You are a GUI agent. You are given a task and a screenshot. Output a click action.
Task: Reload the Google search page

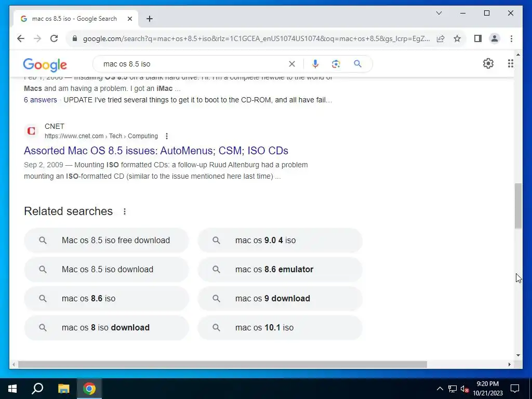[54, 38]
